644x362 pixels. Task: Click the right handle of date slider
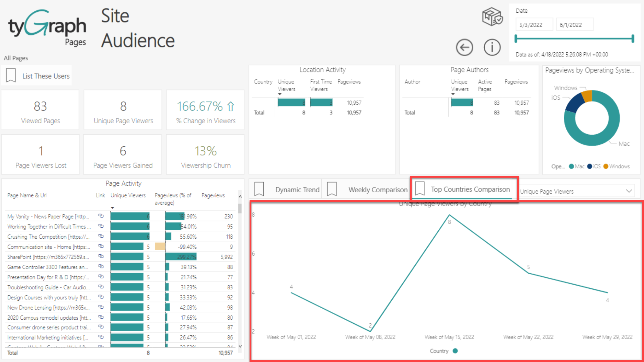(x=633, y=39)
